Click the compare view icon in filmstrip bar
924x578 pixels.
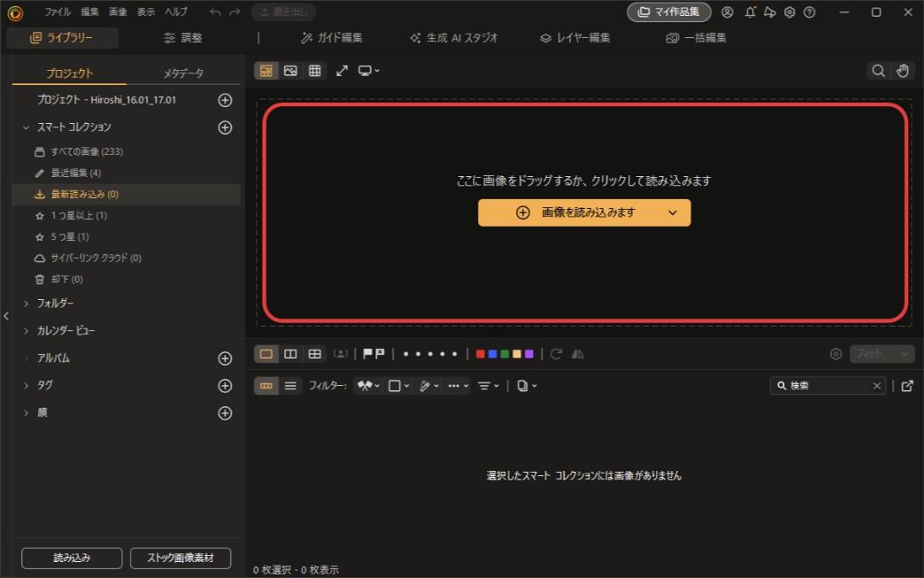click(291, 353)
